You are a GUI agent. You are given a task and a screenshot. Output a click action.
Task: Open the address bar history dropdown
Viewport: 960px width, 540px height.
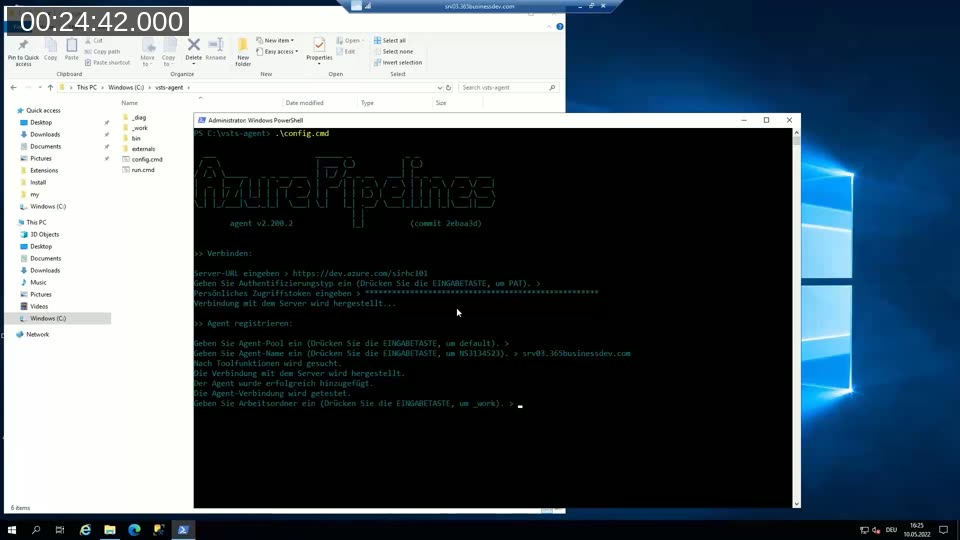tap(440, 88)
